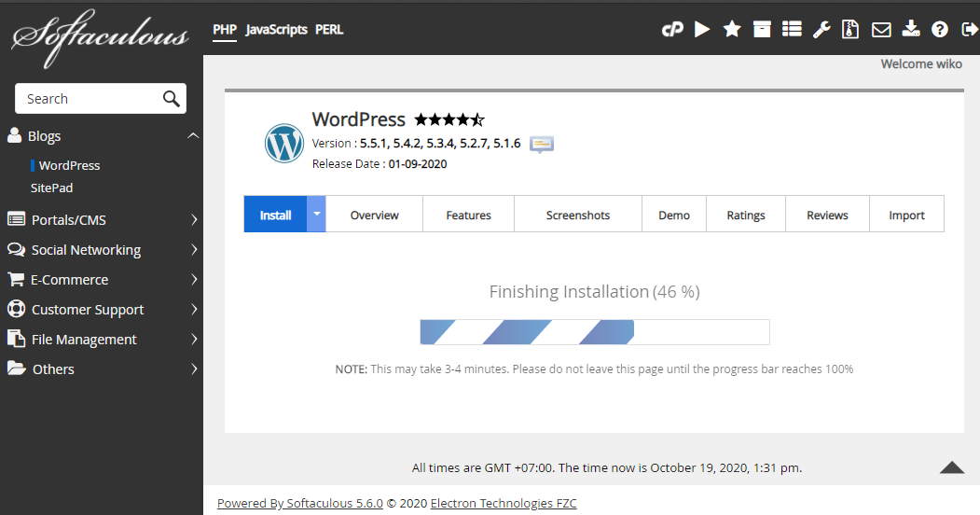Click the Sync download icon in top bar
Image resolution: width=980 pixels, height=515 pixels.
pos(911,29)
